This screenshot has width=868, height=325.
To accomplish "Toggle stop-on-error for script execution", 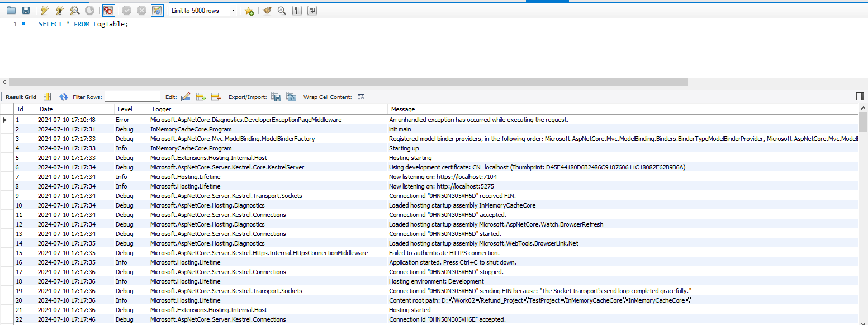I will coord(108,11).
